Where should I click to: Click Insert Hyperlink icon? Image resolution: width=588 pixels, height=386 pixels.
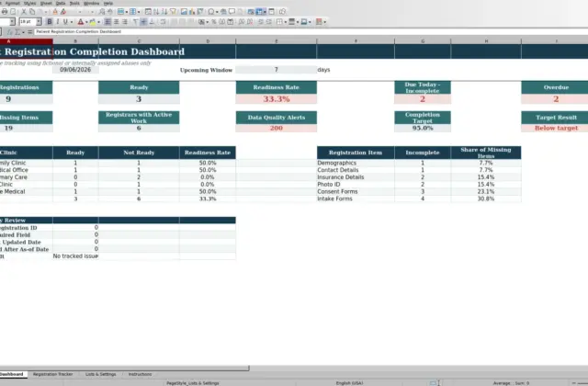tap(223, 12)
